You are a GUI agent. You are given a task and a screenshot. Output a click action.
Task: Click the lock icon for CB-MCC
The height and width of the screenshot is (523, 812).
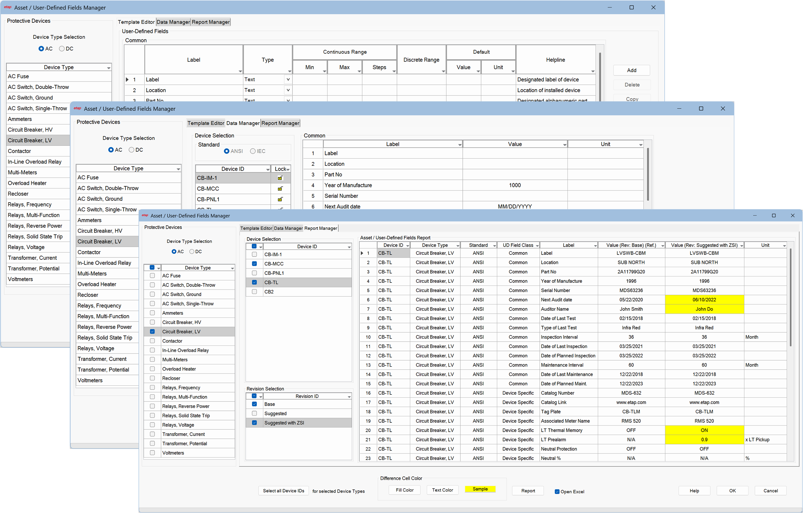tap(280, 189)
